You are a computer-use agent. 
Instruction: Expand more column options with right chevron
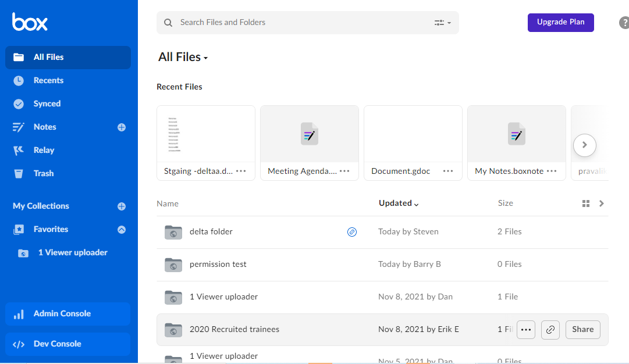click(602, 204)
